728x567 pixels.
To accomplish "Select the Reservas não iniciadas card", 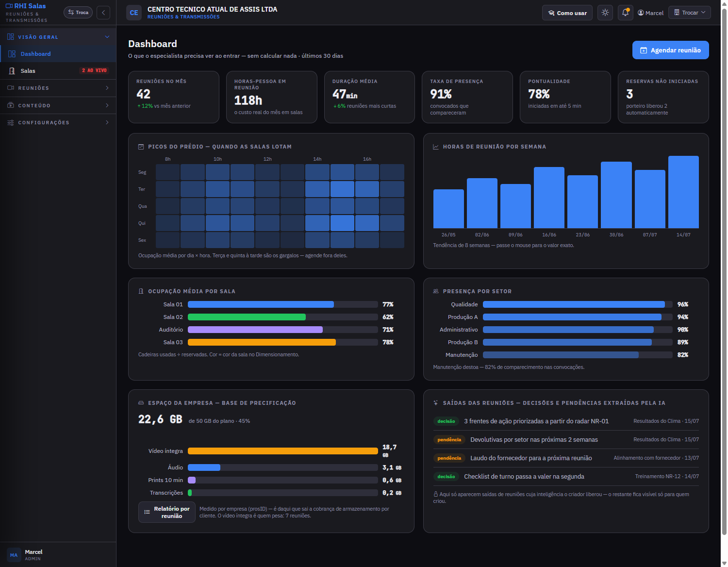I will pos(663,97).
